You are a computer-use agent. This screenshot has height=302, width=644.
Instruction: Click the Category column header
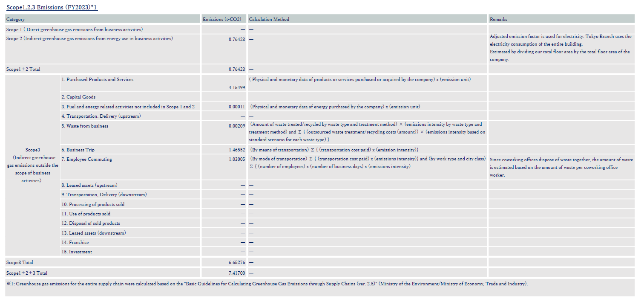pyautogui.click(x=16, y=19)
